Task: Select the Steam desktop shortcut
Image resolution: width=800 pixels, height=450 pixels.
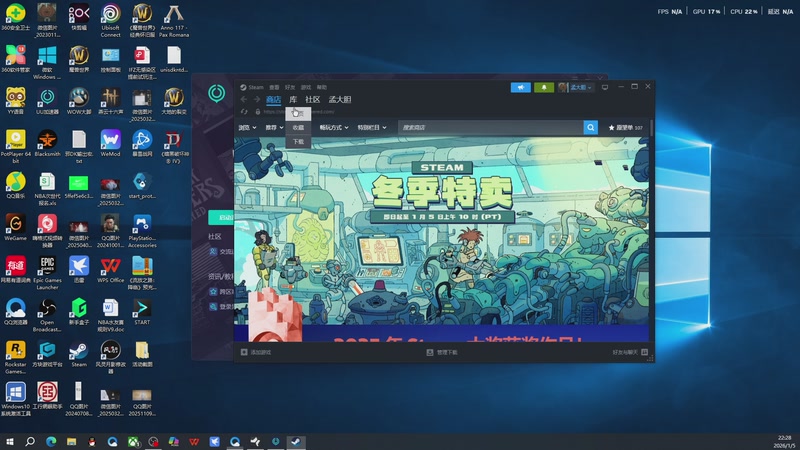Action: pos(79,354)
